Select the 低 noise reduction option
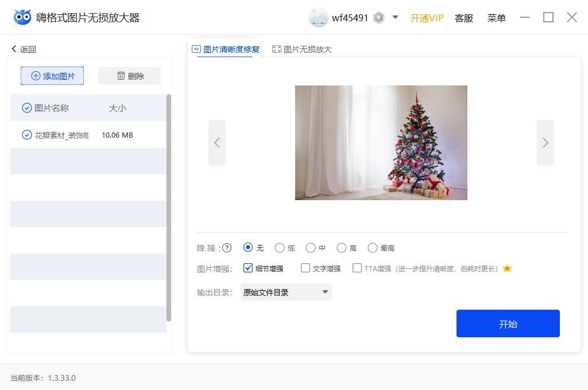Screen dimensions: 588x390 pyautogui.click(x=280, y=248)
